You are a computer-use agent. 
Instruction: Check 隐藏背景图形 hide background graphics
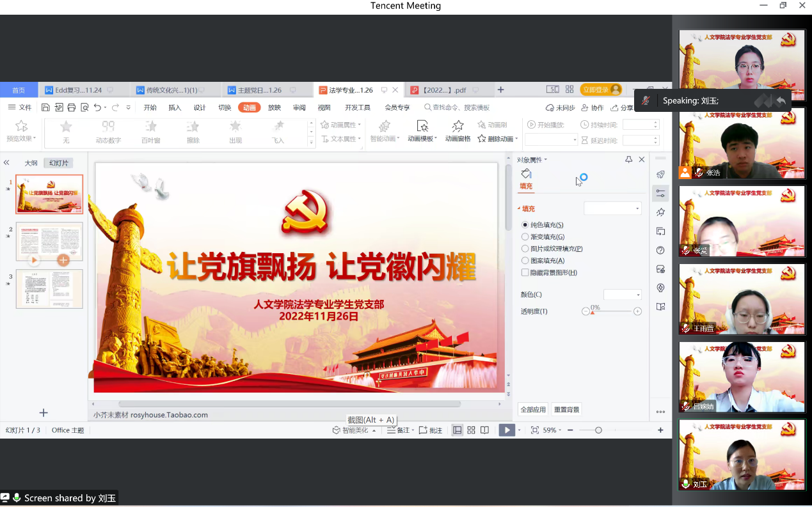pos(525,272)
